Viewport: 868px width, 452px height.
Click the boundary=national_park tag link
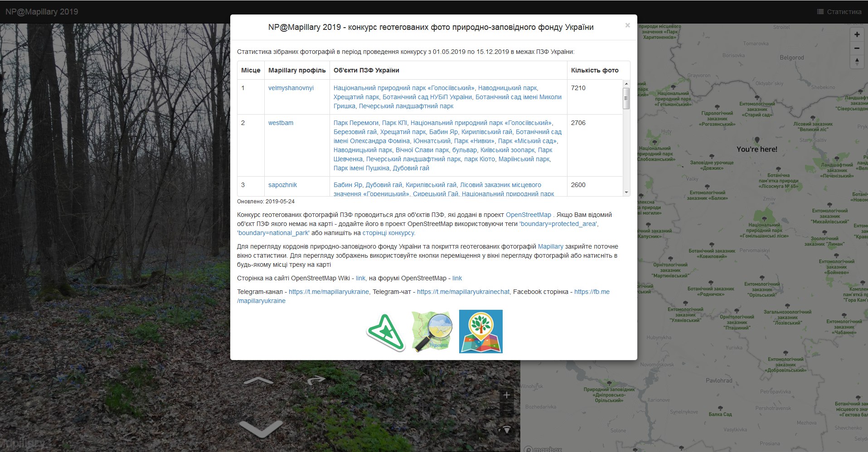[273, 233]
